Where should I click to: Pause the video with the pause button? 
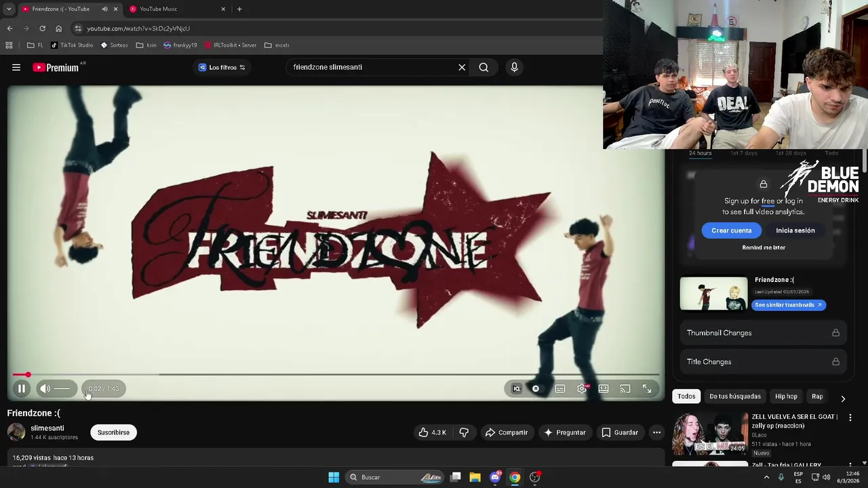21,389
